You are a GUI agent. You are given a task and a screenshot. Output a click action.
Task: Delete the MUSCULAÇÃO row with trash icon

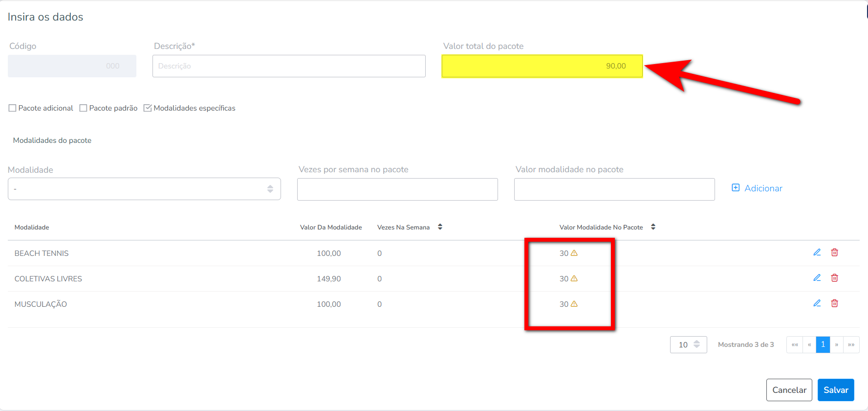tap(834, 303)
